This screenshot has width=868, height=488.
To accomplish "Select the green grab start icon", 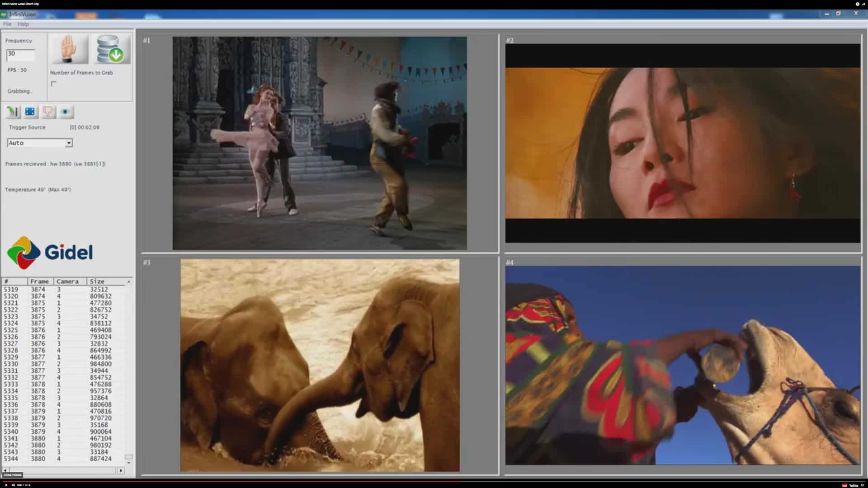I will tap(12, 111).
